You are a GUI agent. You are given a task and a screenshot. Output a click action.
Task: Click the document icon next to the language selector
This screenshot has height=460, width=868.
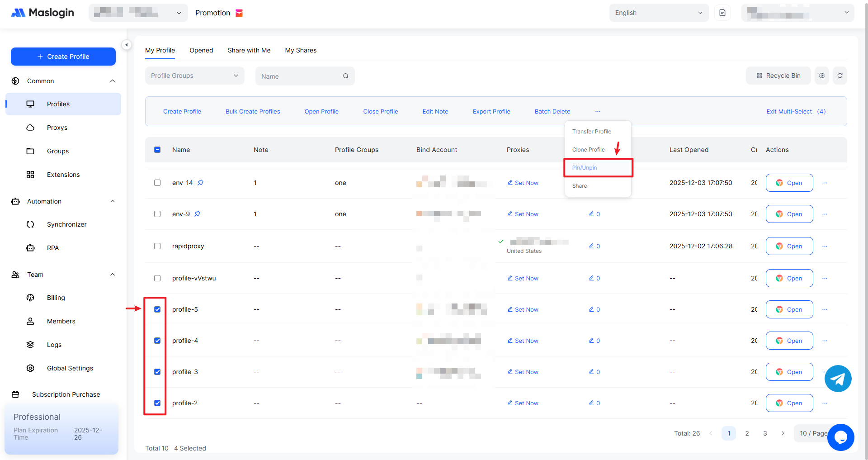722,13
